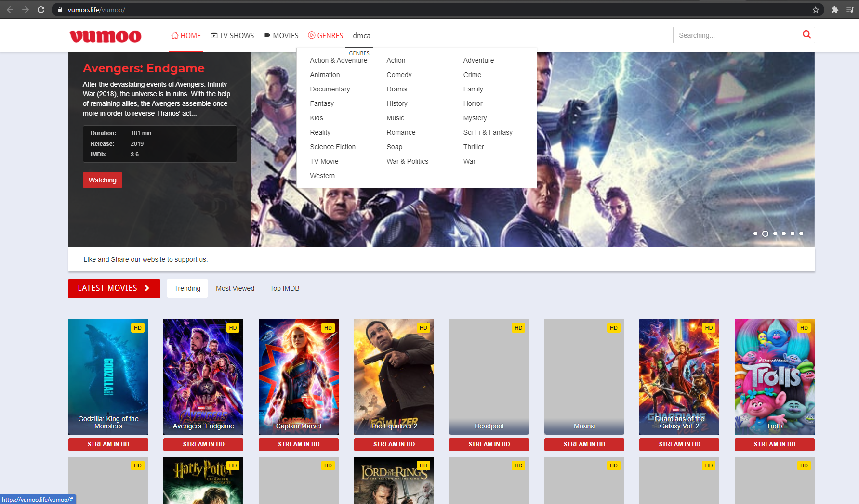The image size is (859, 504).
Task: Switch to the Most Viewed tab
Action: [235, 288]
